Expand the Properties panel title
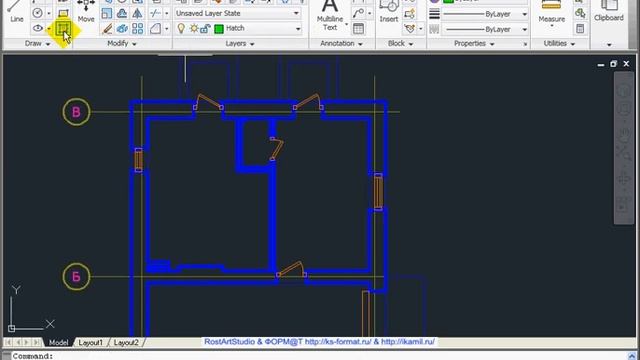 click(x=474, y=43)
